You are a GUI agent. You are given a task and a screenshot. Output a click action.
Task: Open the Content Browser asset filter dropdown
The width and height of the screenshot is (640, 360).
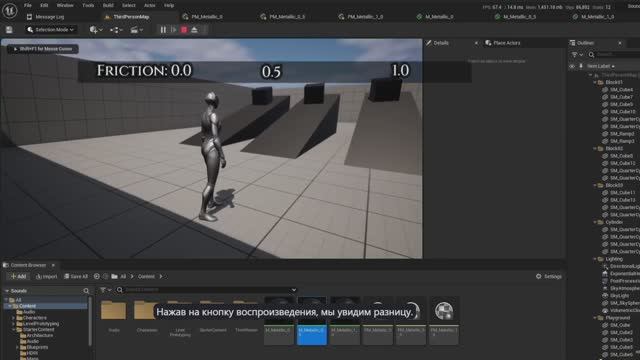pos(105,290)
